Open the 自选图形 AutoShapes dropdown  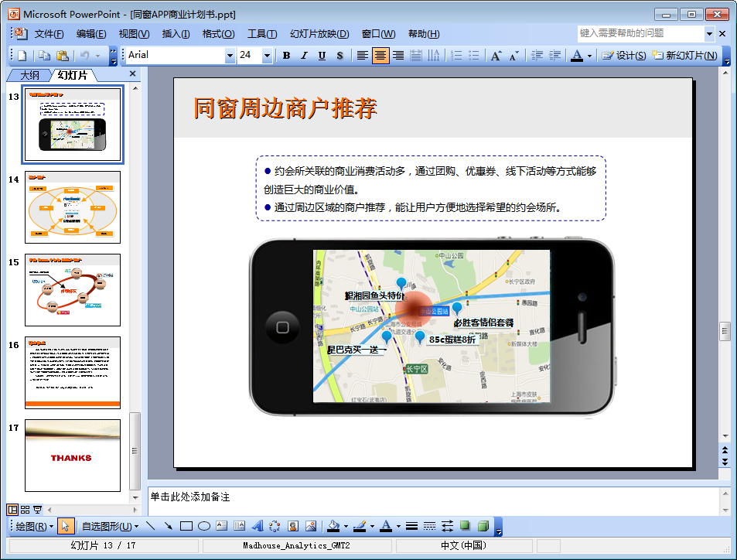pos(110,527)
